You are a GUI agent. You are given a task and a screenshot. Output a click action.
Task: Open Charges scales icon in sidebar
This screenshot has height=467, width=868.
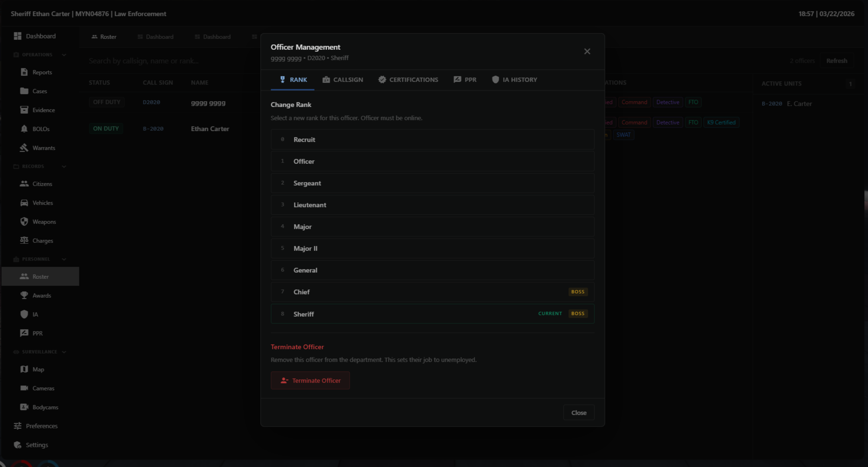[x=24, y=240]
